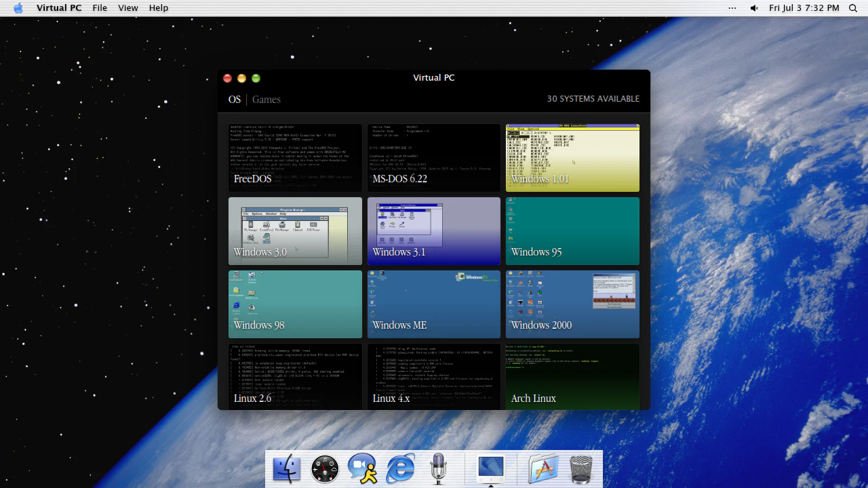Click the volume icon in menu bar
This screenshot has height=488, width=868.
point(754,8)
